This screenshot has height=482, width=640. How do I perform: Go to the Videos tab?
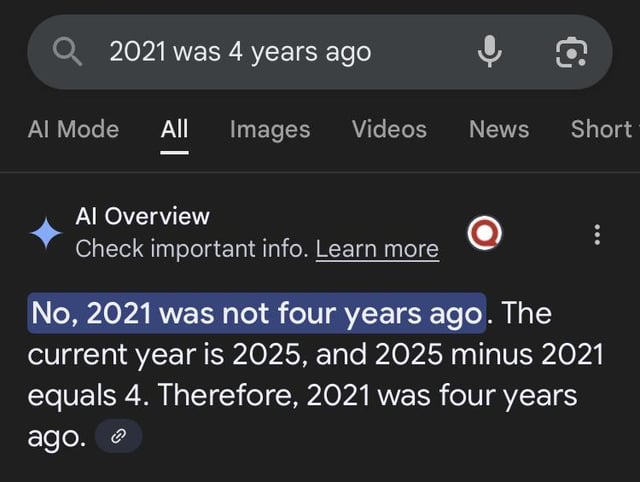pyautogui.click(x=389, y=129)
